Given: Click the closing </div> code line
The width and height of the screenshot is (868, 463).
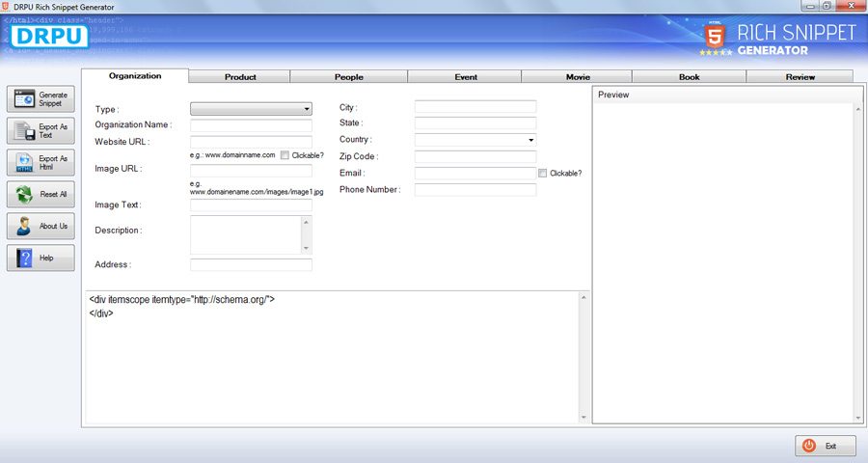Looking at the screenshot, I should click(101, 313).
